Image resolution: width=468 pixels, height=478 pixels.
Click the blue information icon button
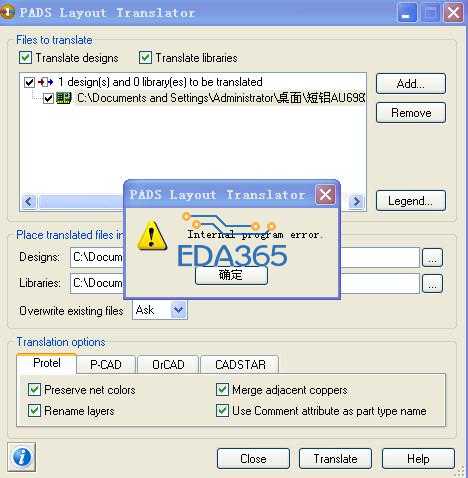(x=21, y=457)
